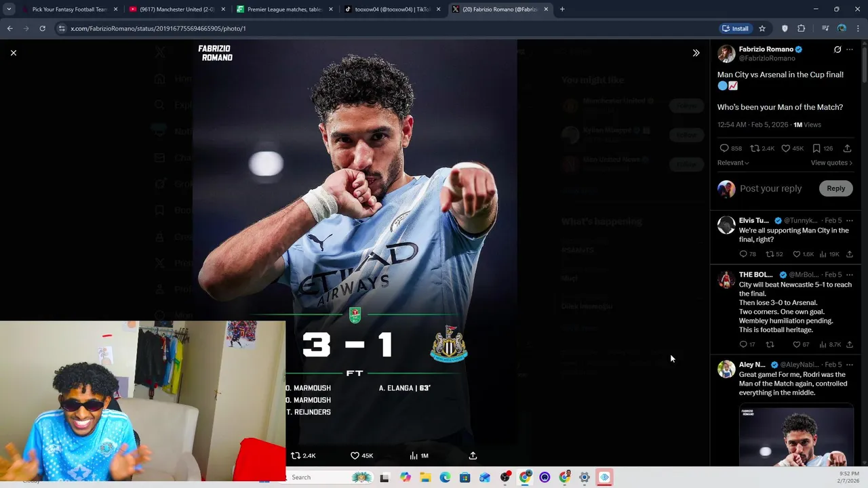This screenshot has height=488, width=868.
Task: Click the Post your reply field
Action: click(x=770, y=188)
